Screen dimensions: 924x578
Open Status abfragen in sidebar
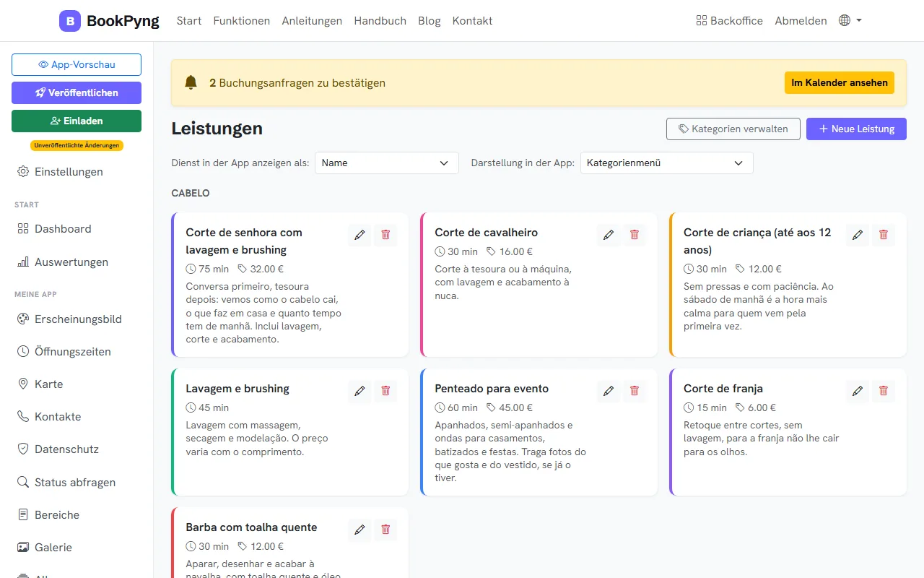point(77,483)
